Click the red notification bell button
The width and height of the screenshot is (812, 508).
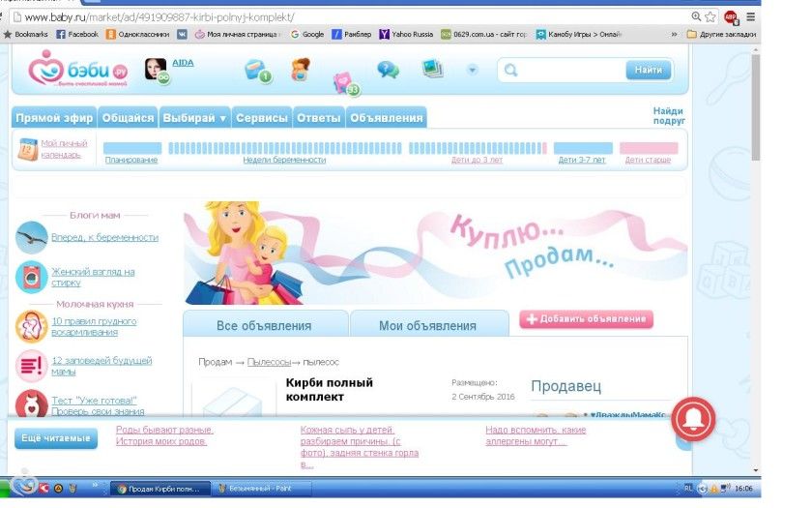pyautogui.click(x=694, y=418)
